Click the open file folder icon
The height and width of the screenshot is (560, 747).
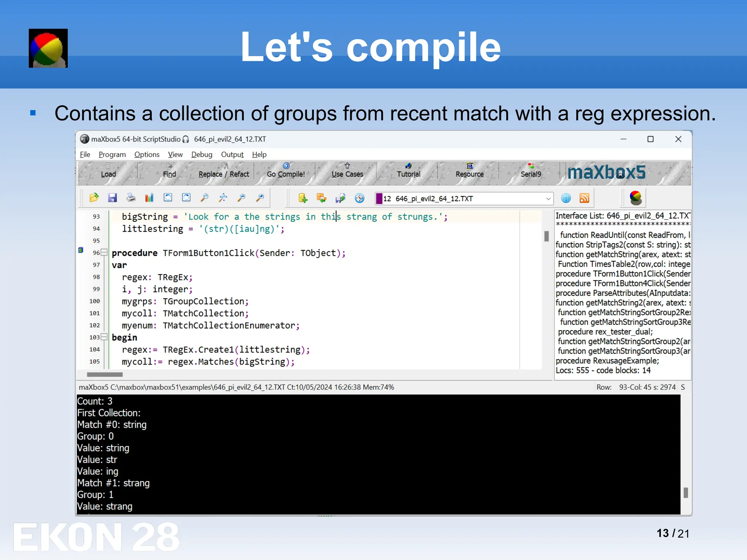coord(94,198)
